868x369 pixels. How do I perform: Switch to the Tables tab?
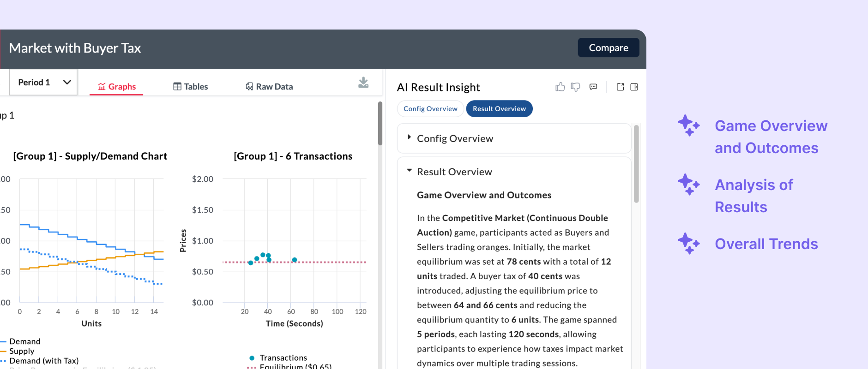190,86
